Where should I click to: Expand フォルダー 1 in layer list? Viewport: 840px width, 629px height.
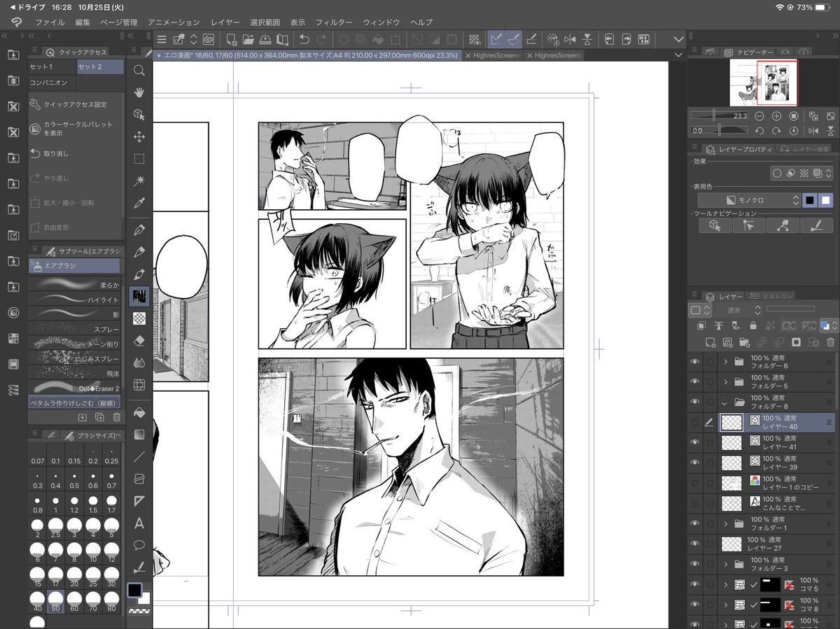pyautogui.click(x=726, y=523)
